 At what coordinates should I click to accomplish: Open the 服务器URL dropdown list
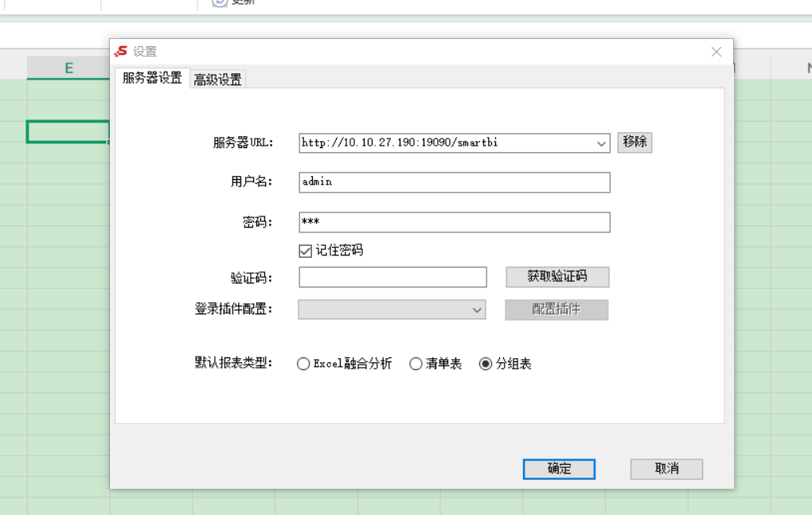(x=601, y=143)
